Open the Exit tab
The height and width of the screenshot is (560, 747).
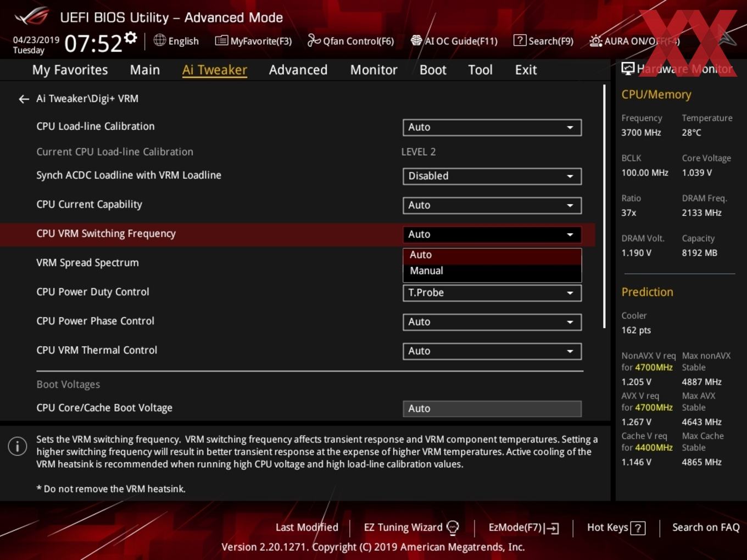(x=526, y=70)
